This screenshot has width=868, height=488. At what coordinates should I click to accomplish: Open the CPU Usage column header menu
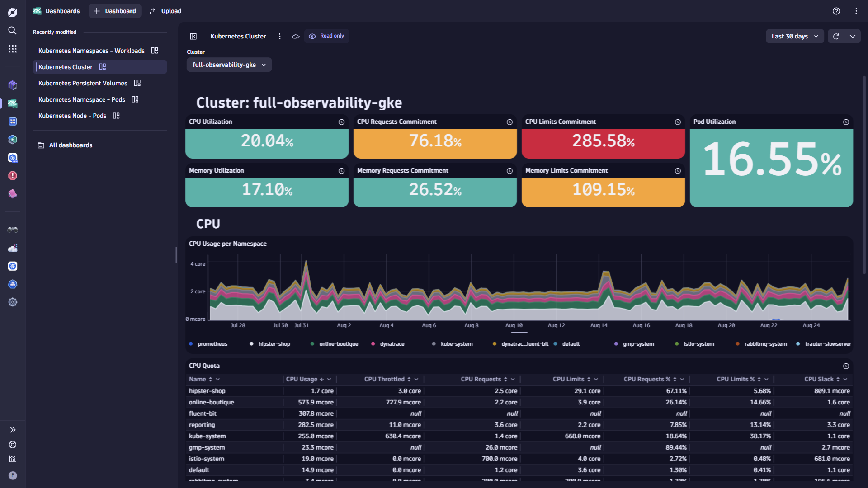coord(329,379)
